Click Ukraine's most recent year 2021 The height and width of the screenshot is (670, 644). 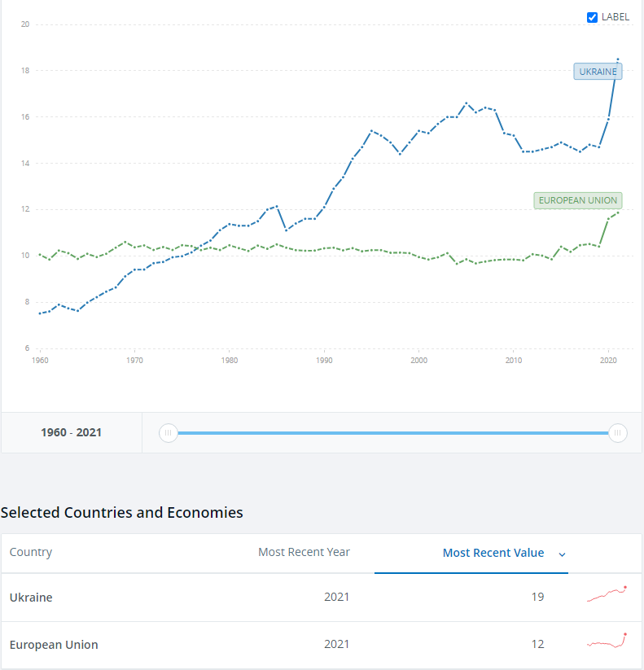[x=337, y=597]
